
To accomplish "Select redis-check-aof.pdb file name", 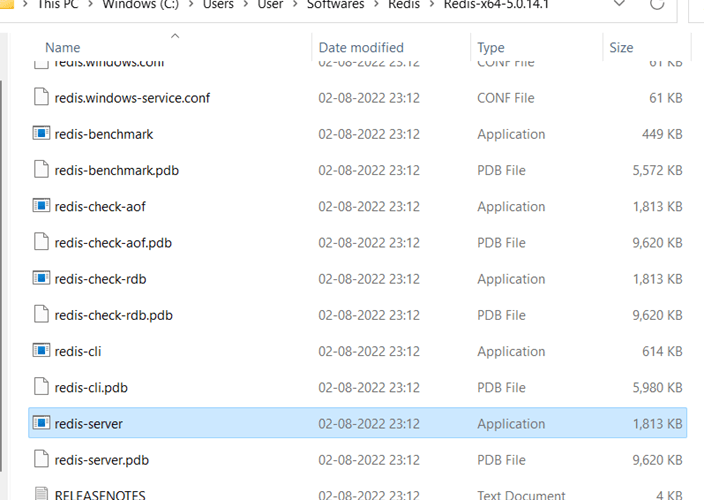I will (x=113, y=243).
